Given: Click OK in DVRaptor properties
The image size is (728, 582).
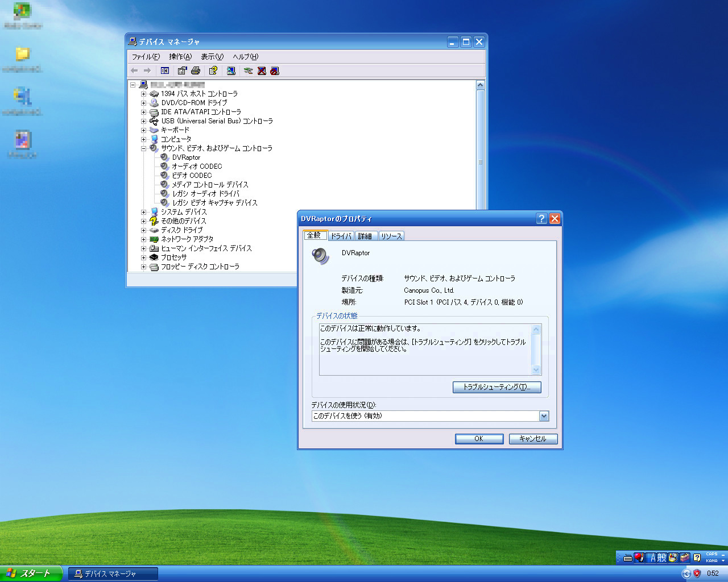Looking at the screenshot, I should tap(479, 439).
